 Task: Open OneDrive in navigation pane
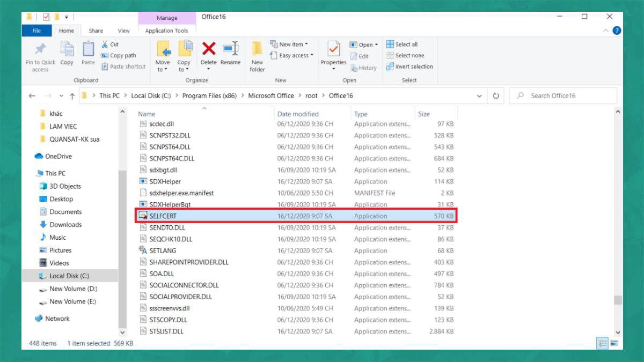click(53, 156)
